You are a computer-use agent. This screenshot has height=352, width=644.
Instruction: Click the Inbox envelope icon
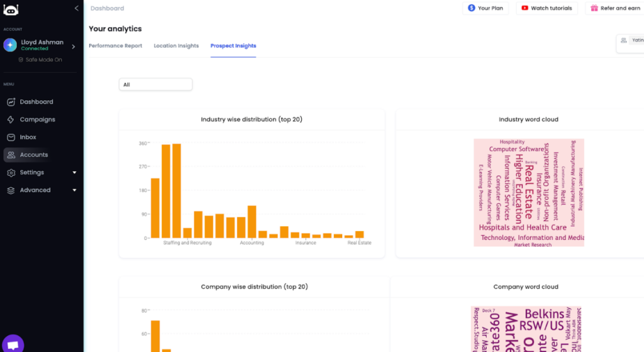pos(11,137)
